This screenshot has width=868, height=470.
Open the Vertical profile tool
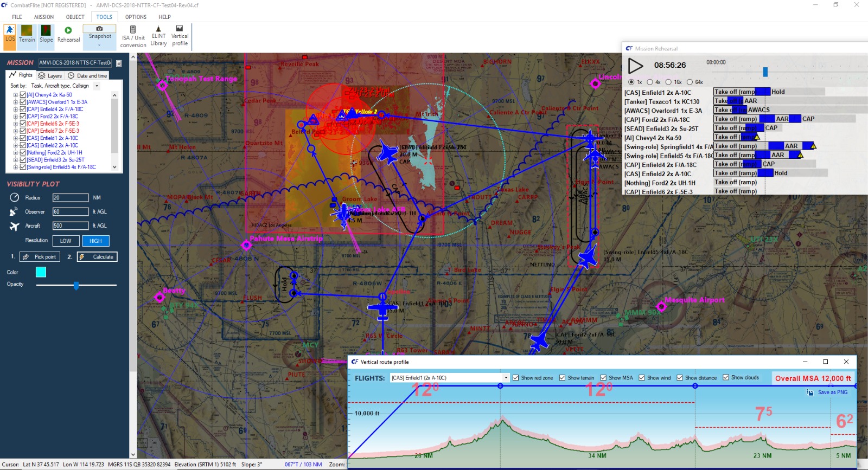180,36
